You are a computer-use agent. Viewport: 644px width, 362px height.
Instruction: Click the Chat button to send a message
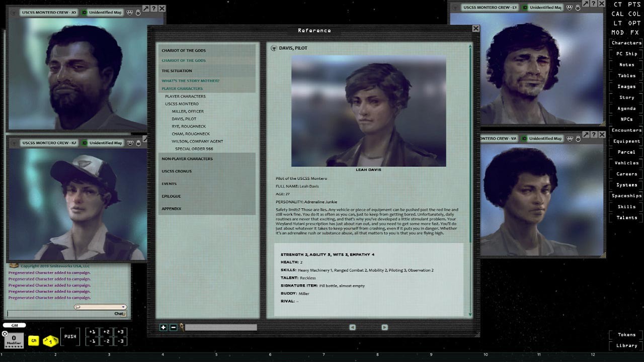pyautogui.click(x=119, y=314)
